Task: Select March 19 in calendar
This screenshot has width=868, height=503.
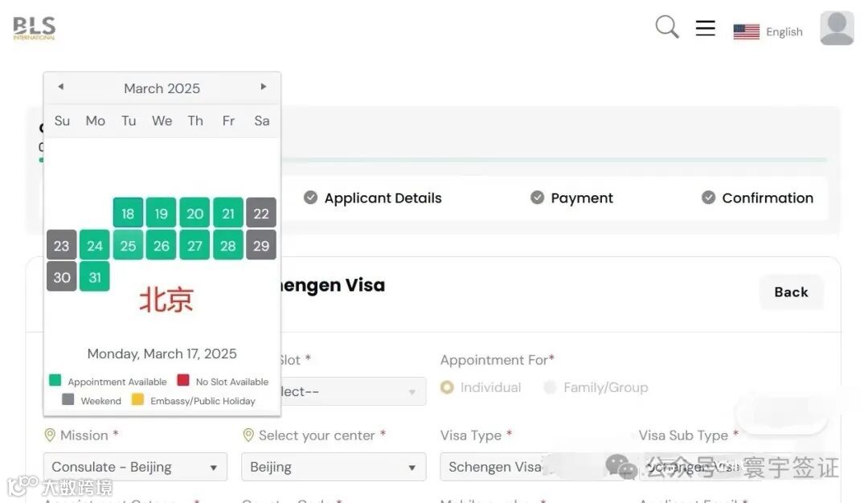Action: point(161,213)
